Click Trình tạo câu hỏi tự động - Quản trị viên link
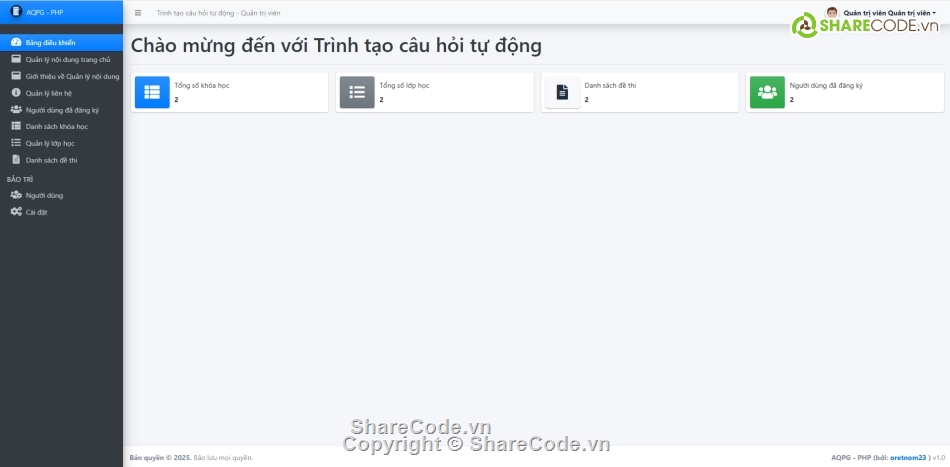 [218, 13]
